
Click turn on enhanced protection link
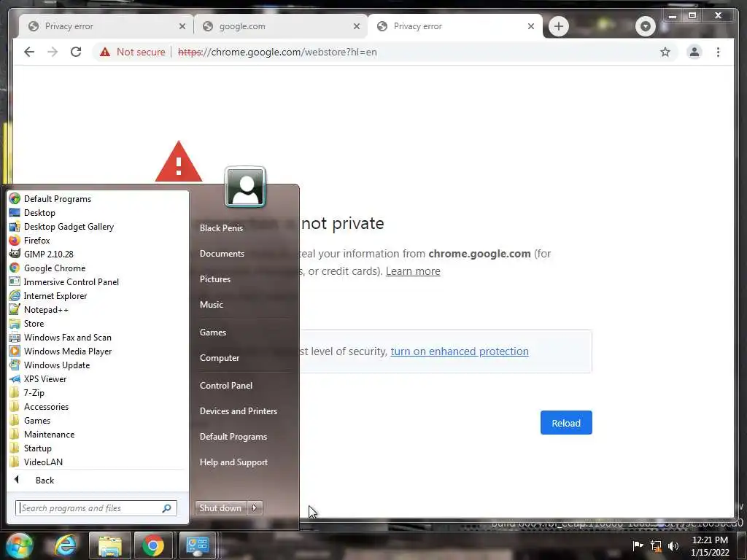[460, 351]
